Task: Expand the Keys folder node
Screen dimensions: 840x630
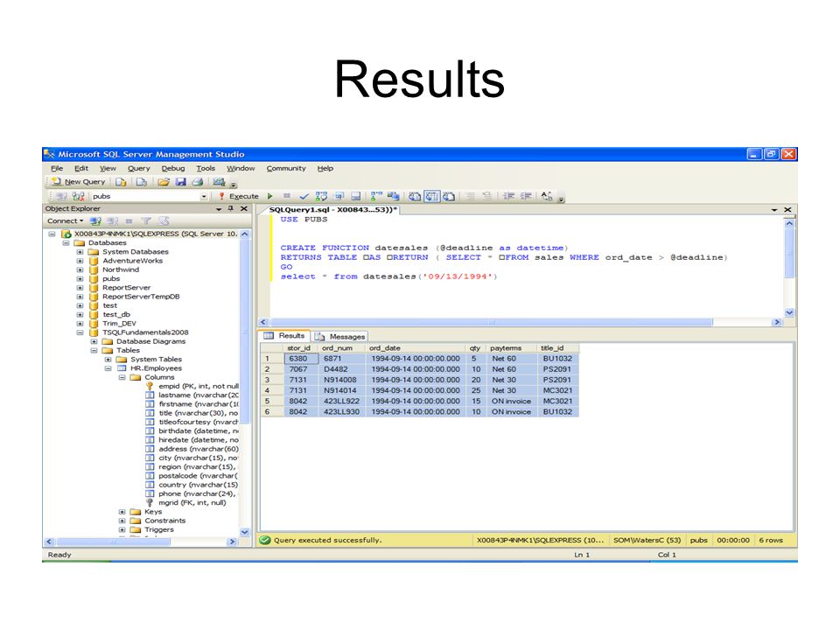Action: tap(122, 512)
